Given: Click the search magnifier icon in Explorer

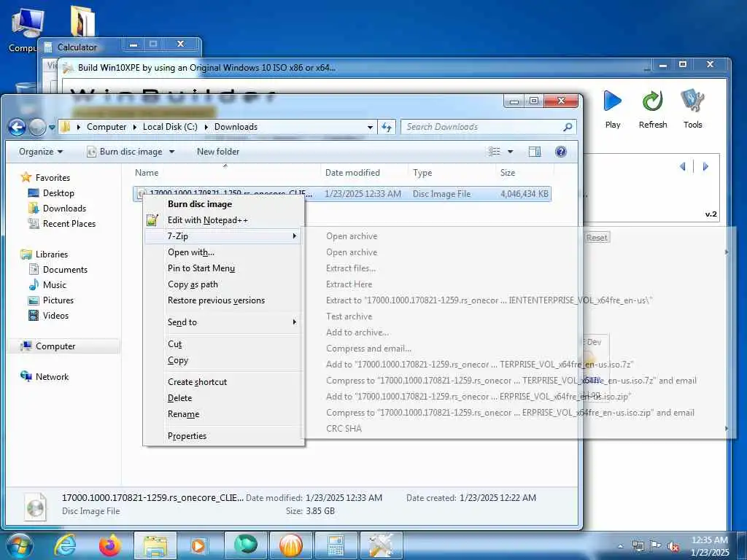Looking at the screenshot, I should tap(568, 127).
